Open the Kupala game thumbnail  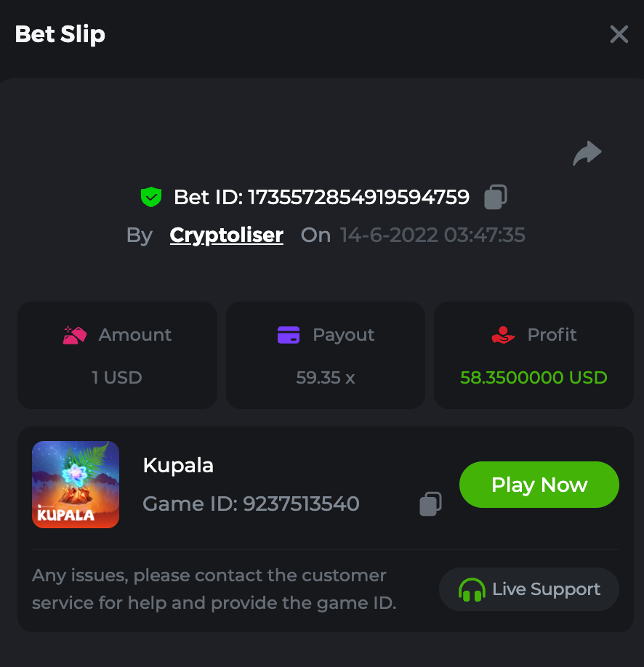tap(76, 485)
